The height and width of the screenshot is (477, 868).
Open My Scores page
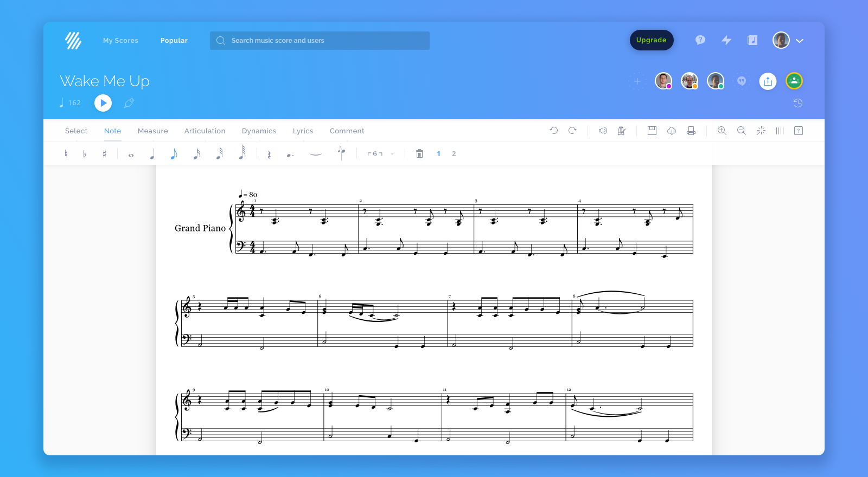120,41
